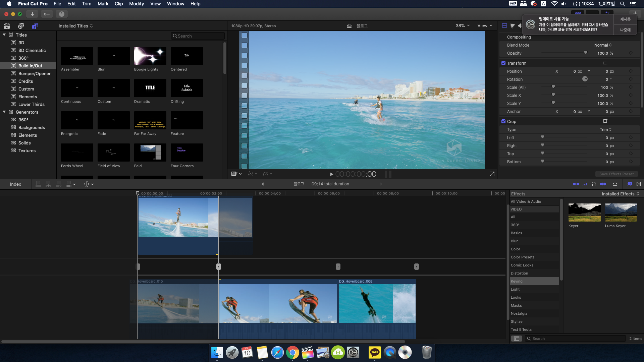Open the Window menu

pos(176,4)
